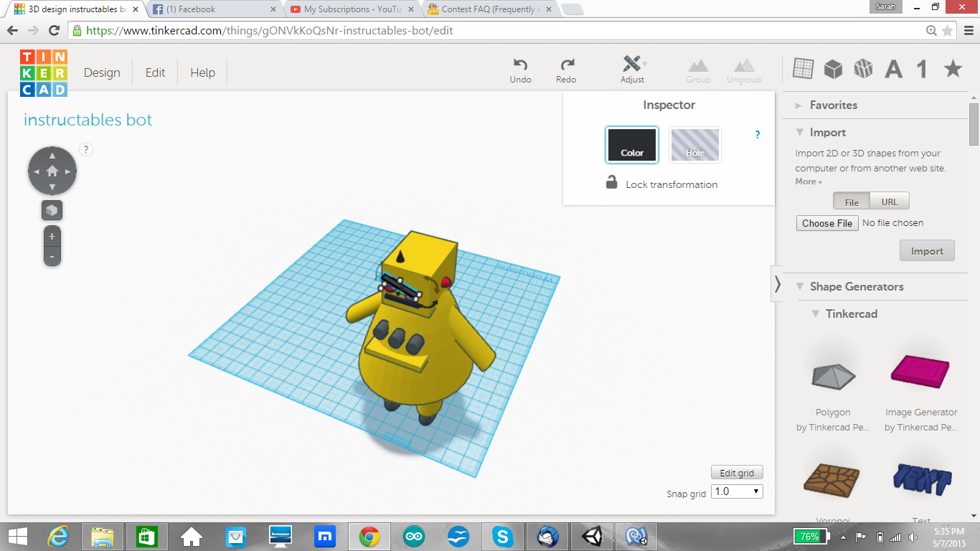980x551 pixels.
Task: Rotate view down with the arrow
Action: (52, 187)
